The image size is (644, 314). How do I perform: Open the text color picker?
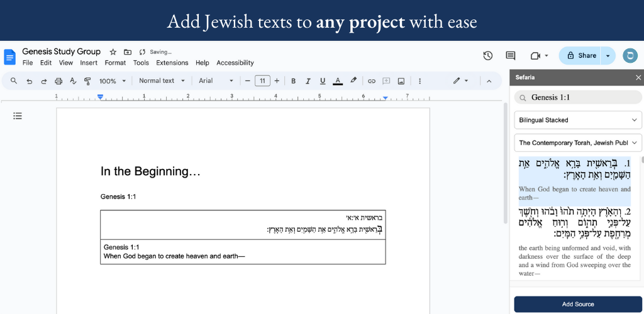(x=338, y=81)
